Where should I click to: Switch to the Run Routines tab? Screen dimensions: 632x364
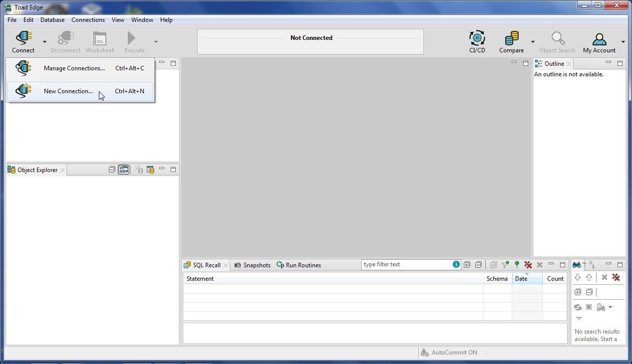(x=299, y=265)
